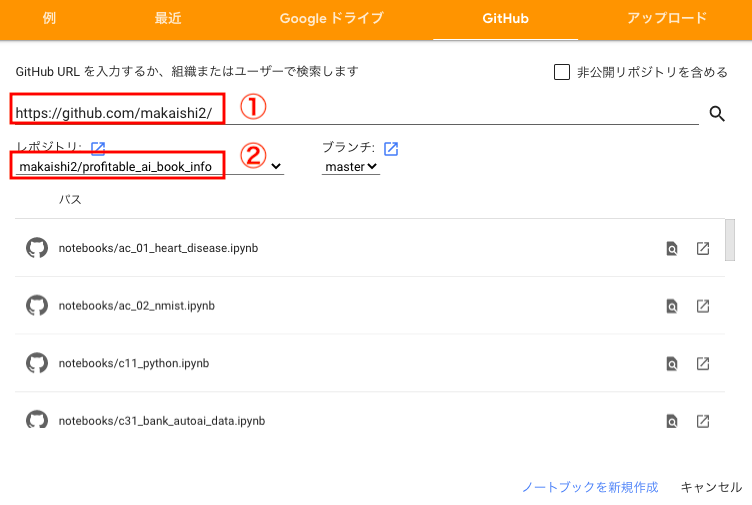Click the notebook list scrollbar thumb

pyautogui.click(x=729, y=240)
